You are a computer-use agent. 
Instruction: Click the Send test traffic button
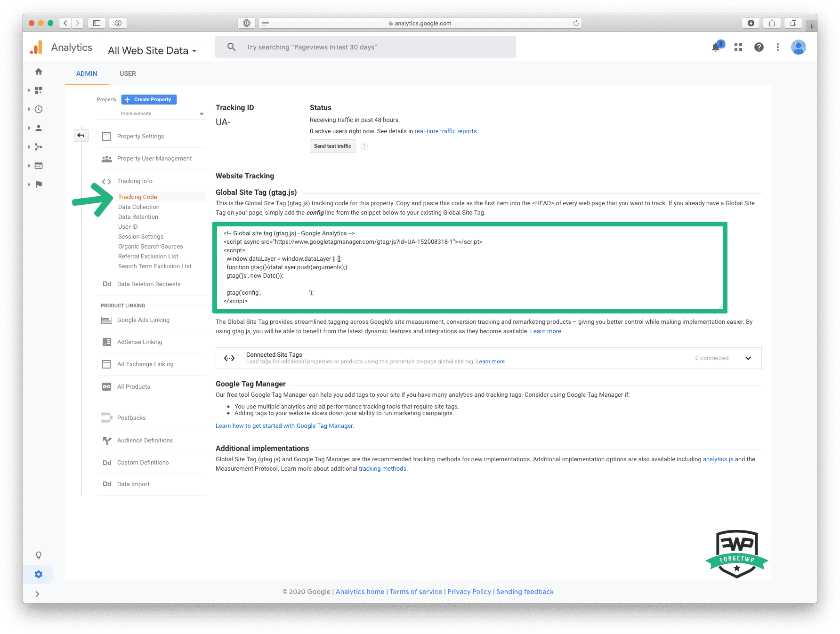[332, 146]
